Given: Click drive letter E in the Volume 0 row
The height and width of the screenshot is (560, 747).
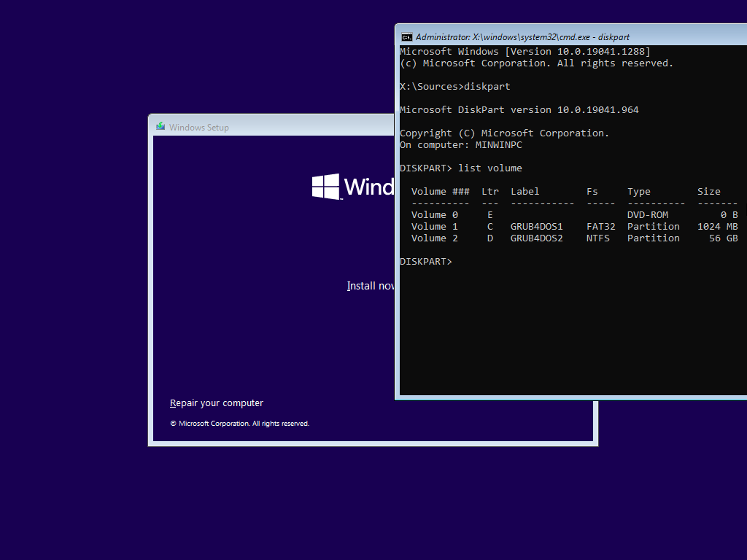Looking at the screenshot, I should 490,215.
